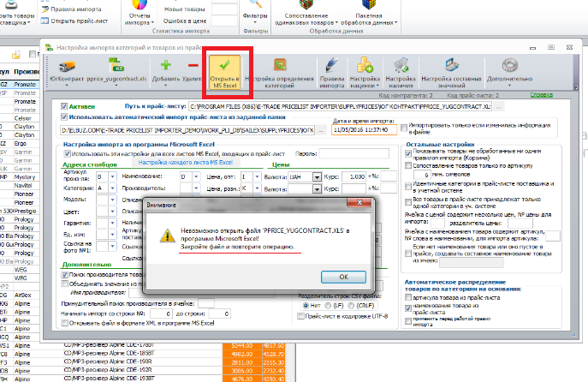Toggle Поиск производителя товара checkbox

[x=64, y=275]
